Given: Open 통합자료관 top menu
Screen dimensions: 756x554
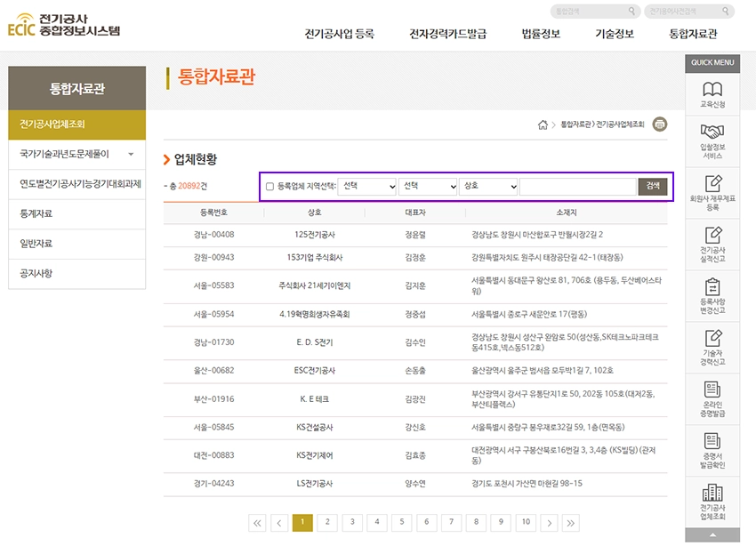Looking at the screenshot, I should pos(693,34).
